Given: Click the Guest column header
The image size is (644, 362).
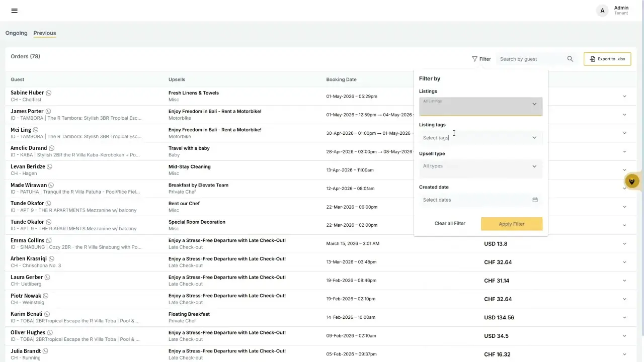Looking at the screenshot, I should [17, 79].
